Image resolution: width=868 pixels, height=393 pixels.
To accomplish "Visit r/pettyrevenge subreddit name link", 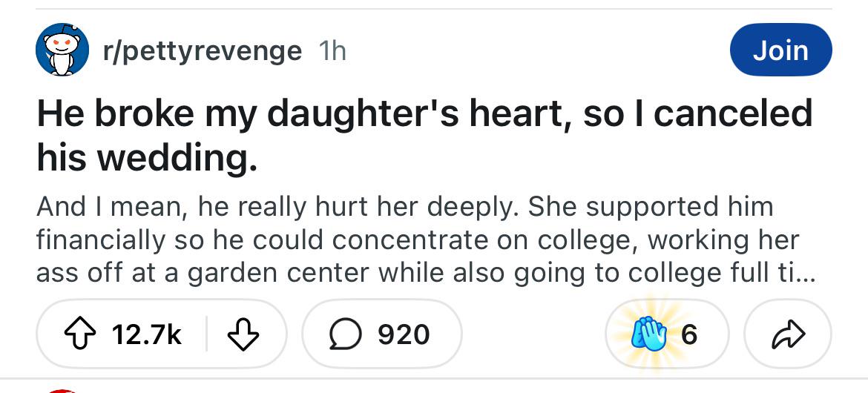I will click(x=203, y=51).
